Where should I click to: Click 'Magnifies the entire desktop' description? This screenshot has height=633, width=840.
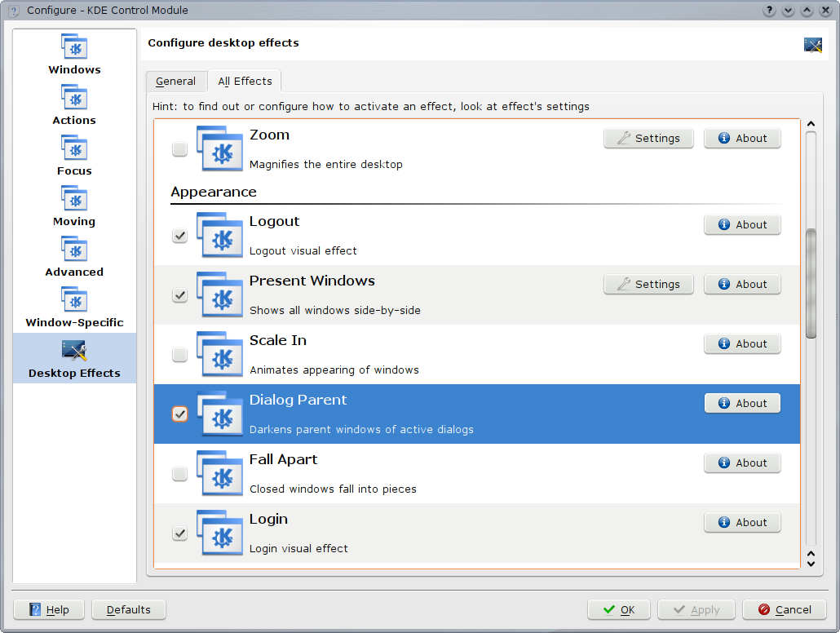tap(325, 165)
